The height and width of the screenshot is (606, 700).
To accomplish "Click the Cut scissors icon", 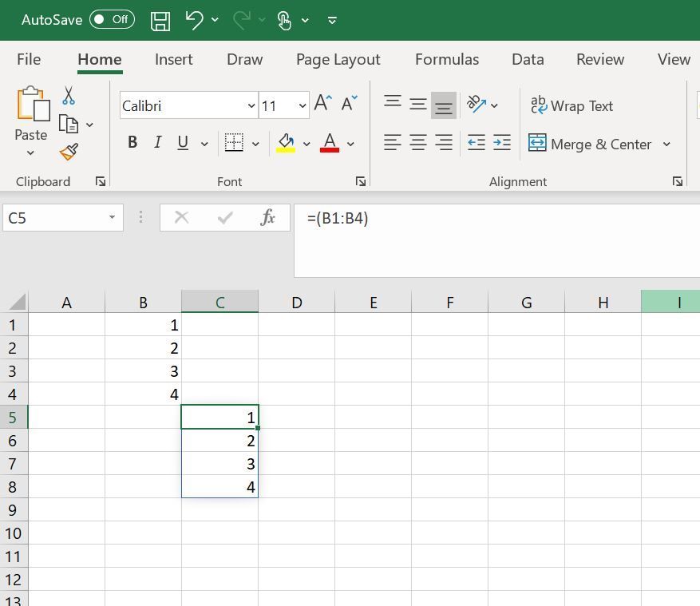I will [69, 95].
